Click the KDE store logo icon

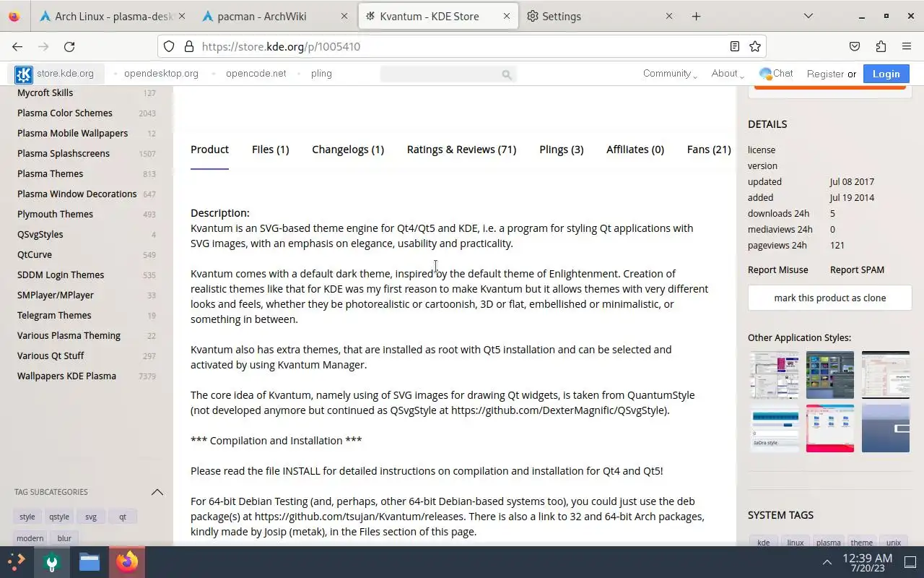[x=24, y=74]
